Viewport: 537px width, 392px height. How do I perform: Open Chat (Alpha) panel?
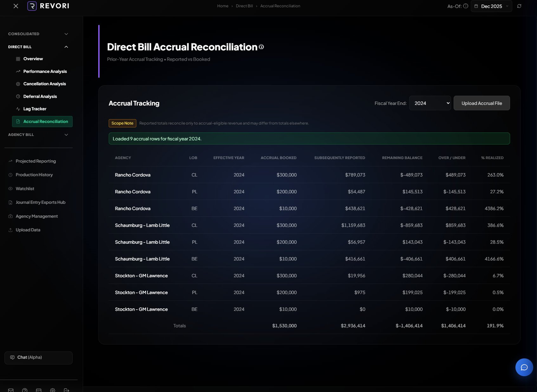click(38, 357)
